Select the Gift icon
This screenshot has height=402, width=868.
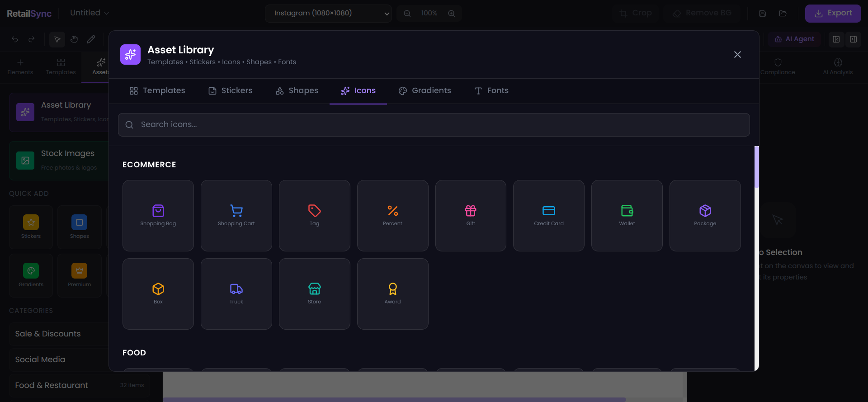[471, 216]
